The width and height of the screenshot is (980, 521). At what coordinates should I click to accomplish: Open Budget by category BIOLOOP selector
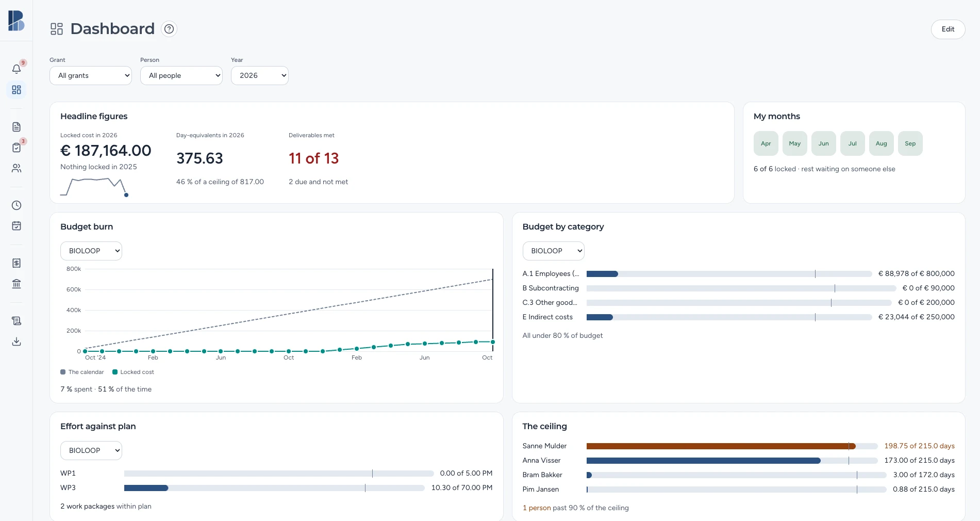pos(554,251)
